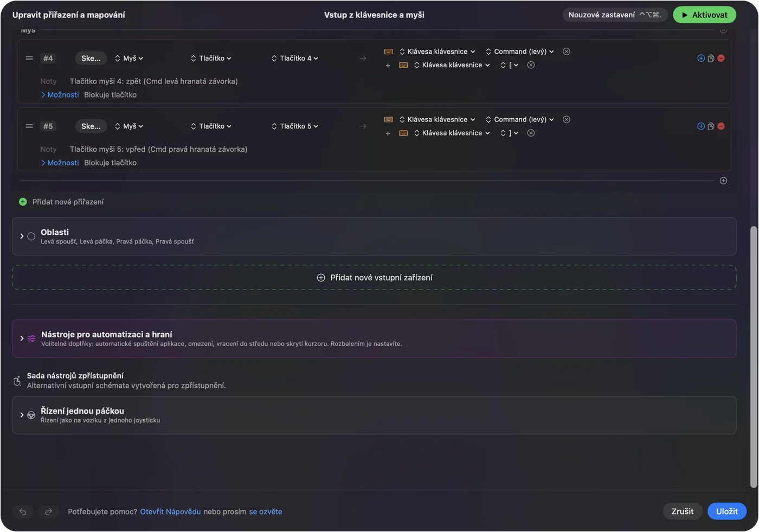759x532 pixels.
Task: Open the ] key dropdown in row #5
Action: [510, 133]
